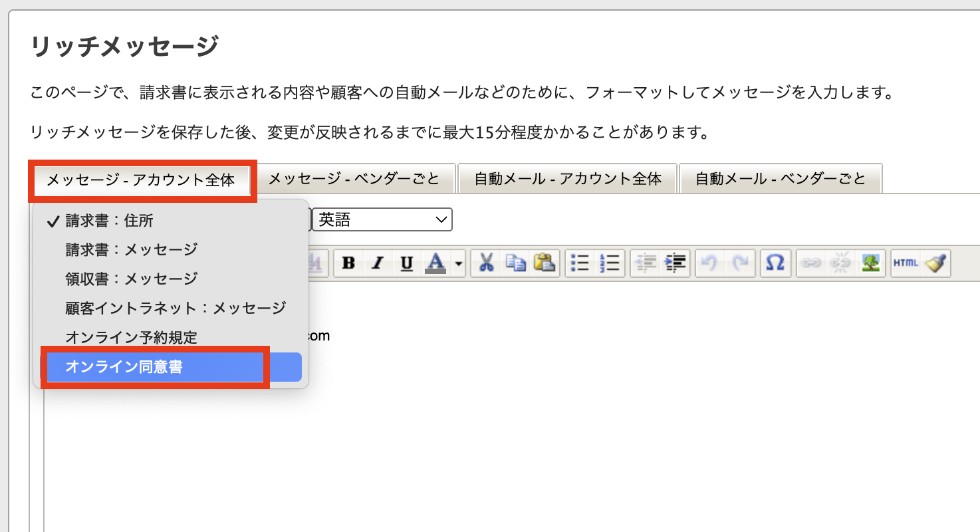Switch to メッセージ - ベンダーごと tab
The height and width of the screenshot is (532, 980).
pyautogui.click(x=354, y=179)
